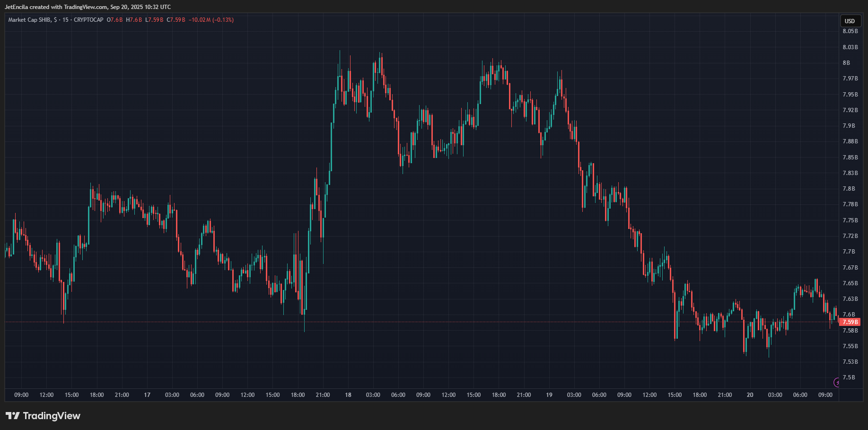Click the H7.6B high value in legend
Image resolution: width=868 pixels, height=430 pixels.
click(134, 20)
